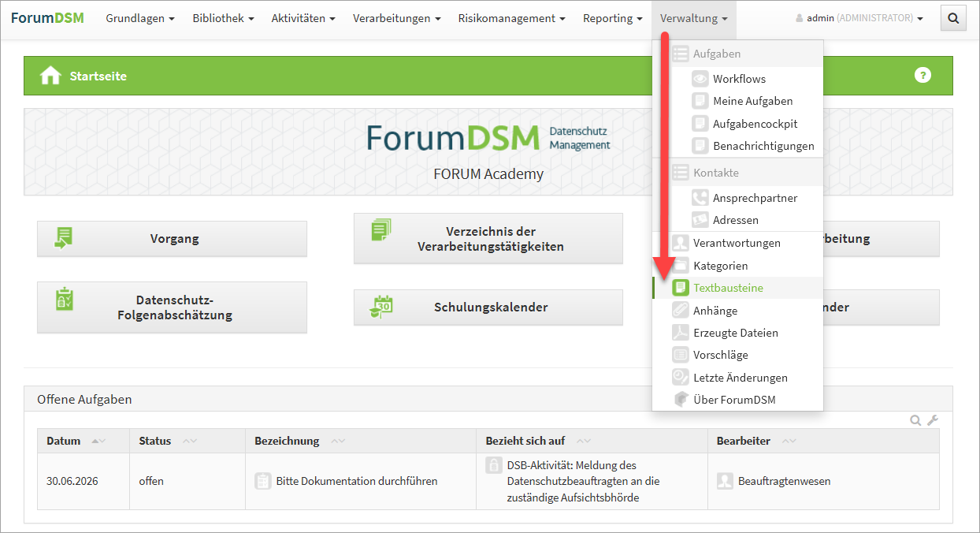Click the Datenschutz-Folgenabschätzung clipboard icon

(x=64, y=299)
